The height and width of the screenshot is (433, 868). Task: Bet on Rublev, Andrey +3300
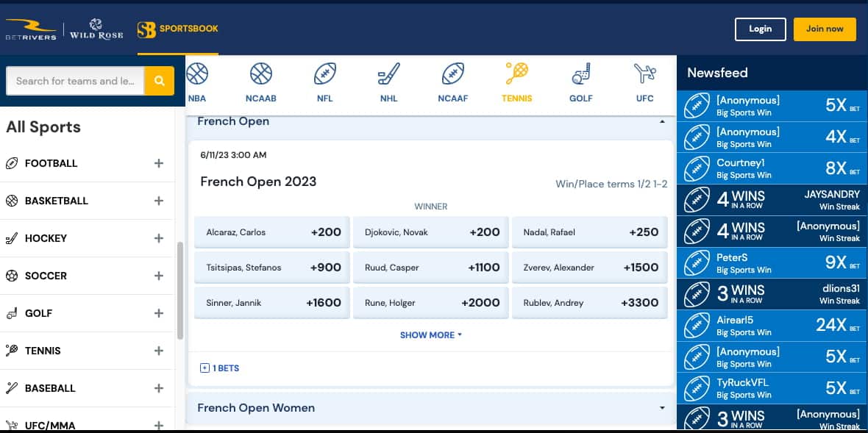589,303
